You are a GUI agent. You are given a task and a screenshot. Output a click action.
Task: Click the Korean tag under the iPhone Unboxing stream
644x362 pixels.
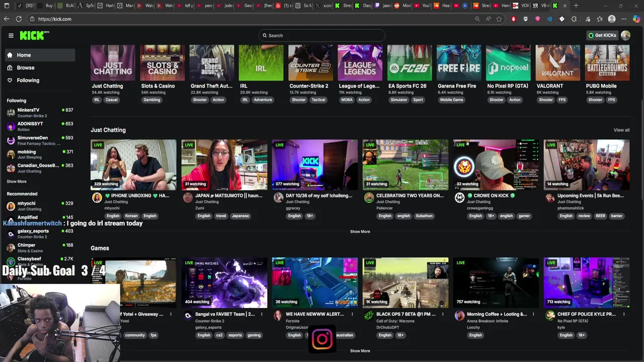pos(131,216)
